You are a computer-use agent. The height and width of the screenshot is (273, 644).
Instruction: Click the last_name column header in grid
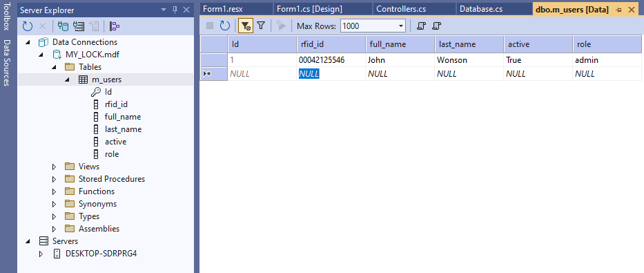pyautogui.click(x=469, y=44)
